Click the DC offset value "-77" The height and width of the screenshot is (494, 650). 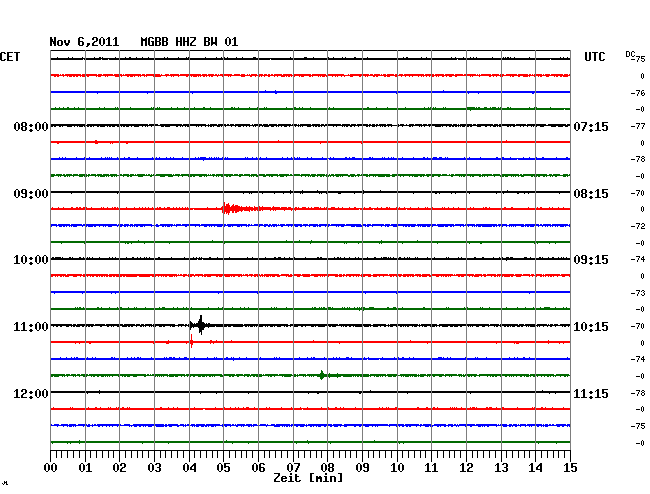tap(638, 126)
